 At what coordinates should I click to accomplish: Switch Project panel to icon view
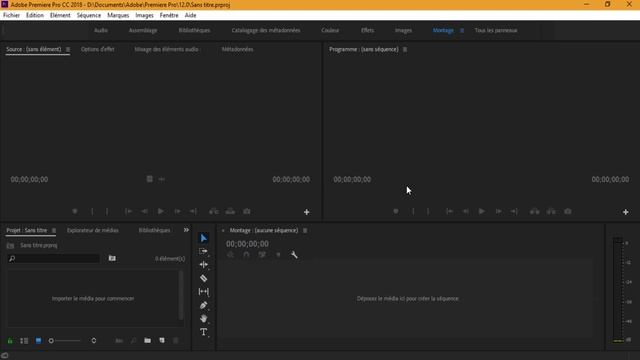38,340
